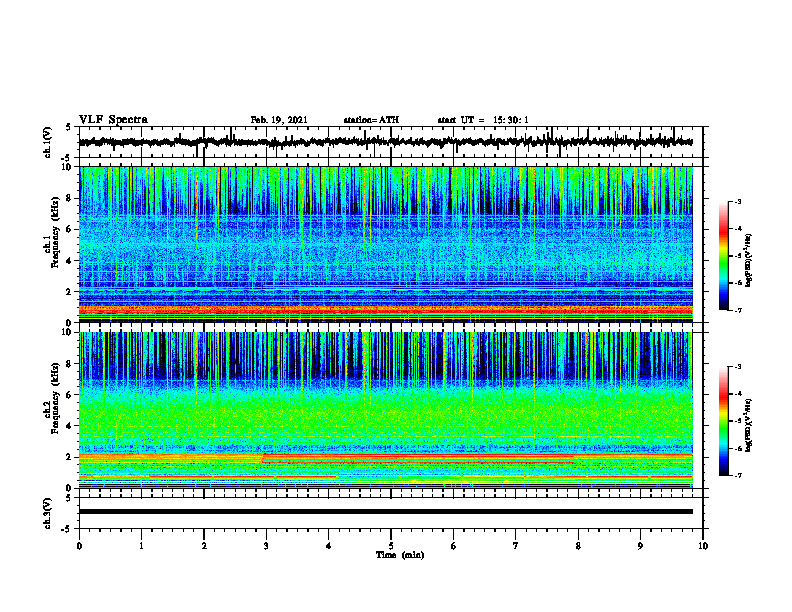Click the 10 kHz tick label on ch.2 spectrogram
The image size is (792, 612).
click(68, 332)
